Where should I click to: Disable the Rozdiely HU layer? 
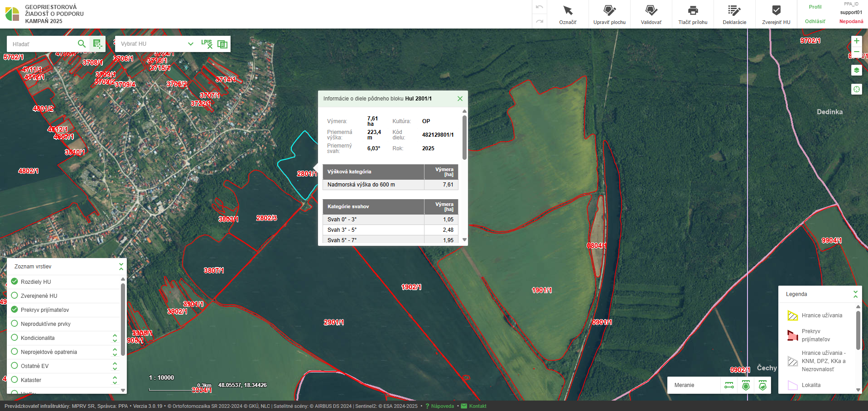click(14, 282)
